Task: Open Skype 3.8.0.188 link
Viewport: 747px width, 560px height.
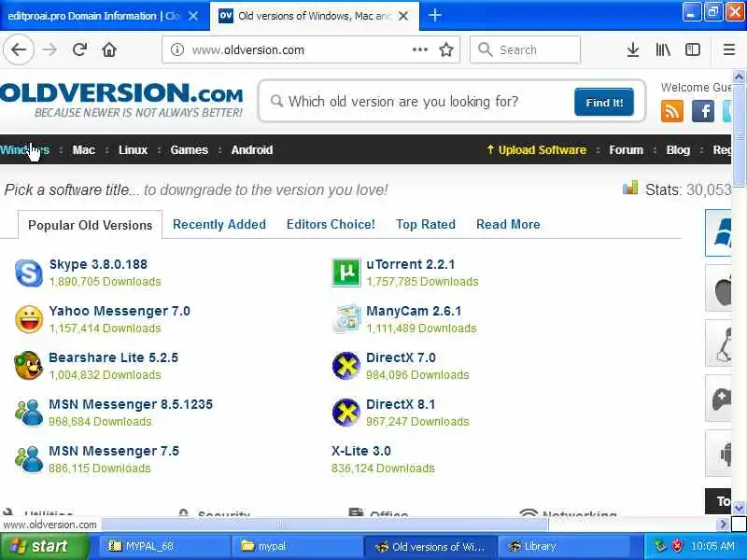Action: pyautogui.click(x=98, y=264)
